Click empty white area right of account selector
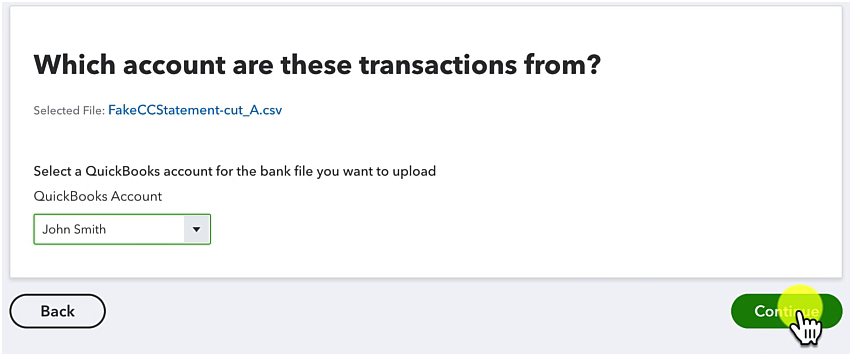 click(x=491, y=230)
